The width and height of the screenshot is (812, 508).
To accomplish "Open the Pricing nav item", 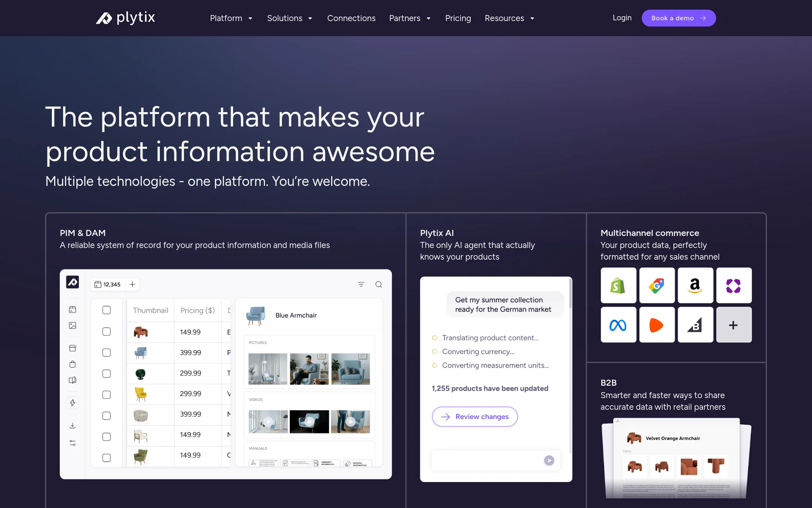I will tap(458, 18).
